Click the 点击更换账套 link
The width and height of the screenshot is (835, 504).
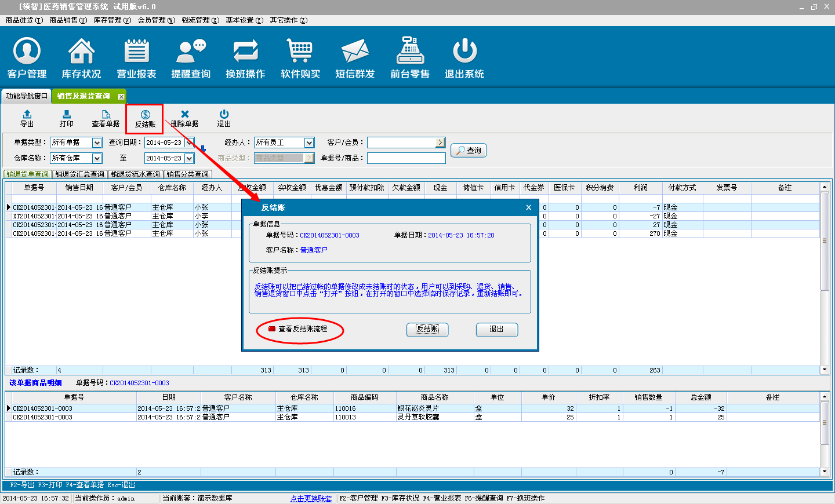click(x=311, y=498)
